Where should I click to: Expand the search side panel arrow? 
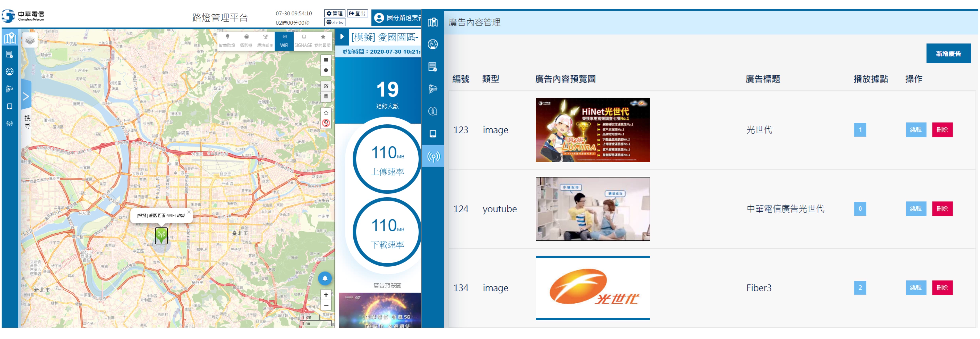click(x=26, y=96)
